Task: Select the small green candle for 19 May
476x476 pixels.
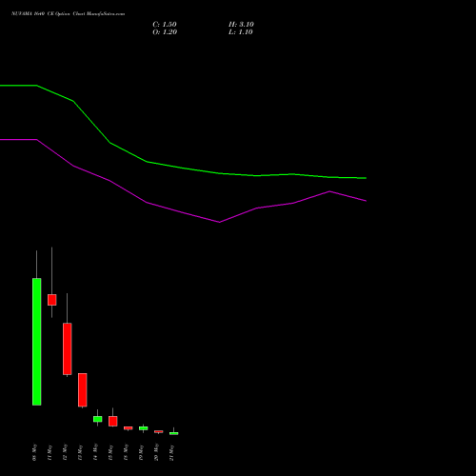Action: [x=144, y=428]
